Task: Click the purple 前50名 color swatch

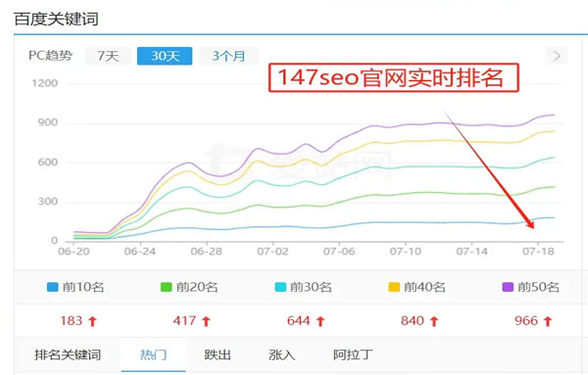Action: [508, 287]
